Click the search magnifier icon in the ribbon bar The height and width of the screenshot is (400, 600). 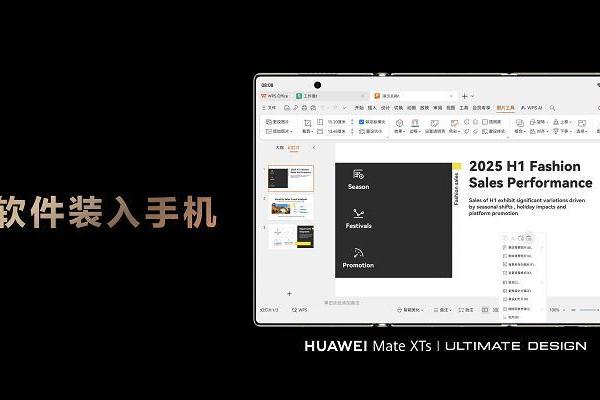coord(553,108)
